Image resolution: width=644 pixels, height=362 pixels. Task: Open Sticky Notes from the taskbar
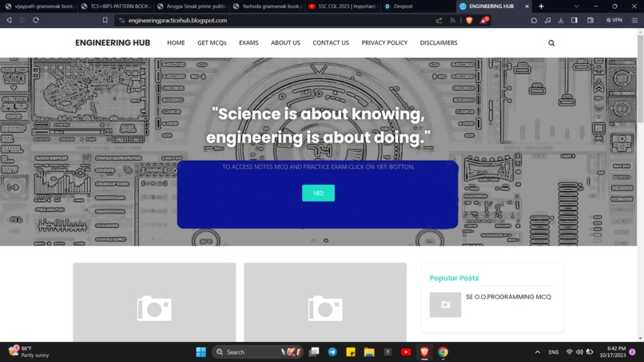pos(351,352)
